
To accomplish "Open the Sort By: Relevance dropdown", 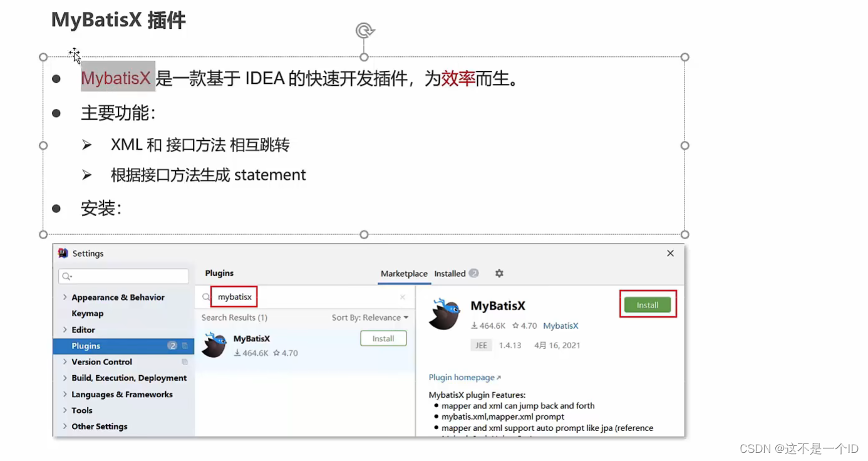I will coord(370,318).
